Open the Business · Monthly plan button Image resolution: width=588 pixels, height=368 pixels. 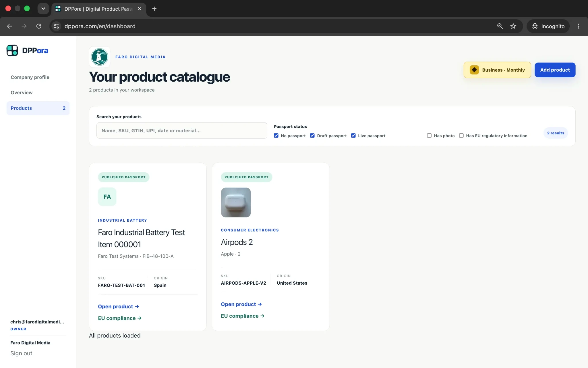[x=497, y=70]
